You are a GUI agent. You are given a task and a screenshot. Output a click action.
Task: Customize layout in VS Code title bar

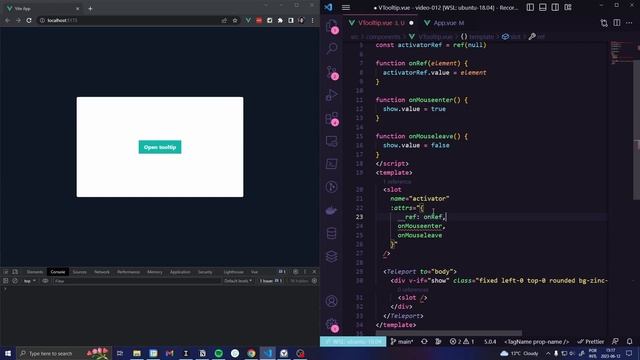point(568,7)
